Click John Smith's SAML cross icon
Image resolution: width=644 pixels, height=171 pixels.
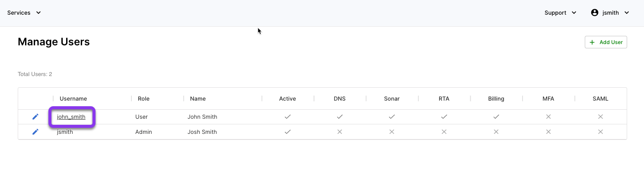pos(600,117)
